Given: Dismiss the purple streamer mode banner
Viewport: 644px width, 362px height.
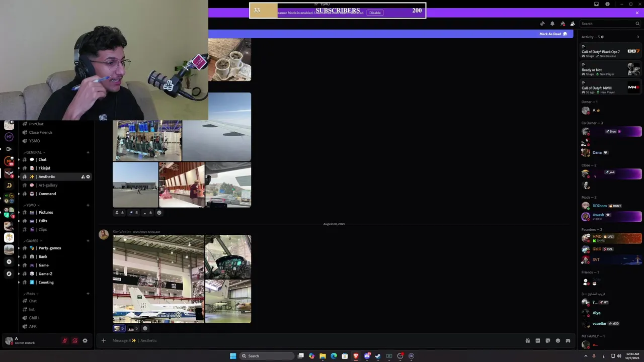Looking at the screenshot, I should click(x=637, y=13).
